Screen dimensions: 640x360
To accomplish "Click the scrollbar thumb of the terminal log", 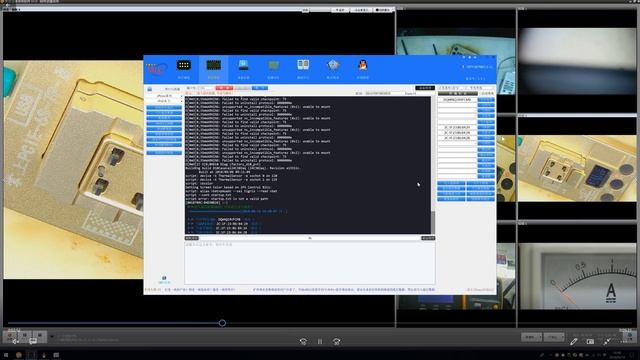I will 433,222.
